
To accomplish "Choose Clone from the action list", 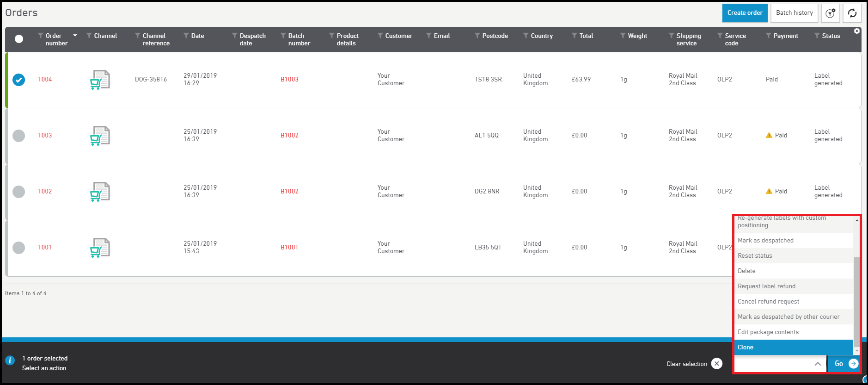I will [x=793, y=348].
